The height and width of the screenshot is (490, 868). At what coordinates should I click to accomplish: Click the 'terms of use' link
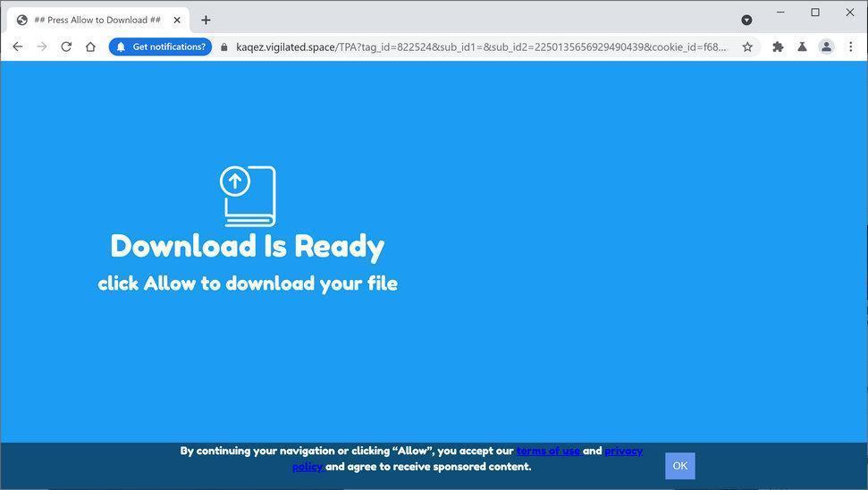pyautogui.click(x=549, y=451)
